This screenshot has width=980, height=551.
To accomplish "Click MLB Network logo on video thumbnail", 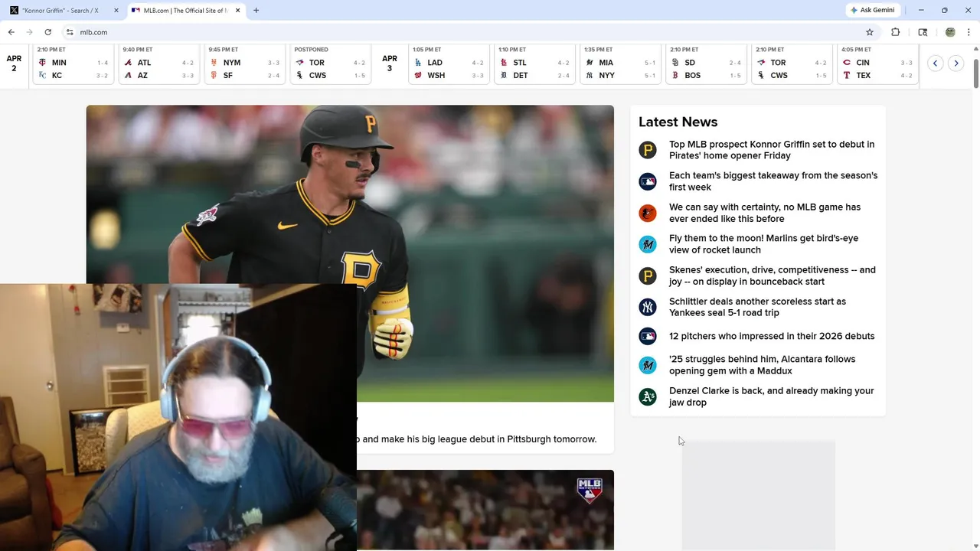I will pyautogui.click(x=590, y=491).
